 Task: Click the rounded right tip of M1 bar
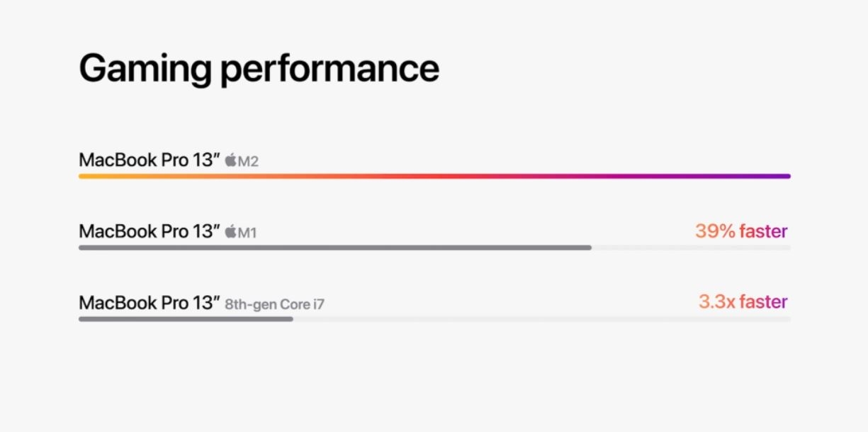[589, 248]
